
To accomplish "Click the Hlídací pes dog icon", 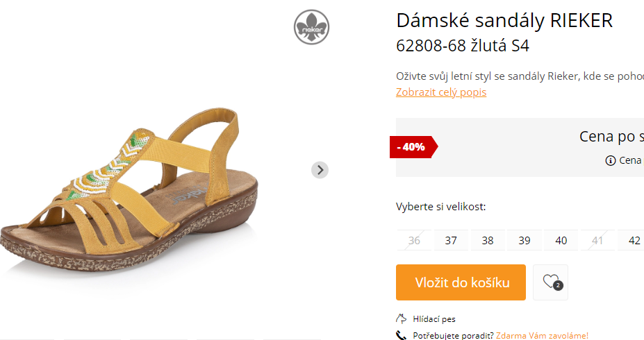I will [x=401, y=318].
